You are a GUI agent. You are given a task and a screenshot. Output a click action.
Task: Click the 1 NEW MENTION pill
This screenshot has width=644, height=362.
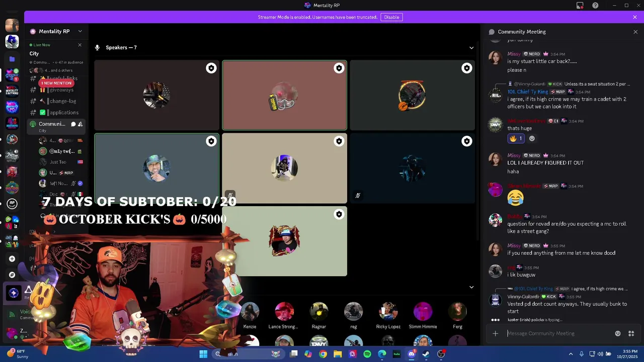[56, 83]
